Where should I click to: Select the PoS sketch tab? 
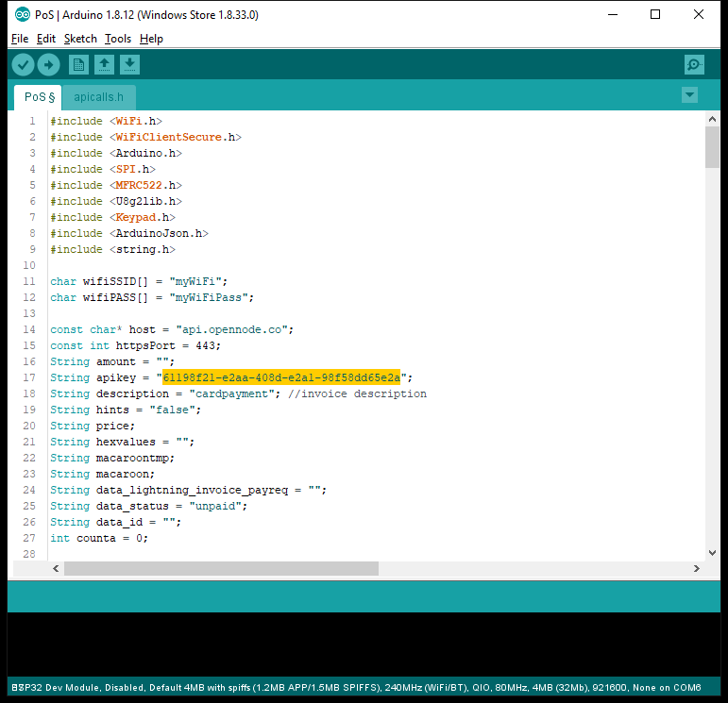tap(39, 97)
